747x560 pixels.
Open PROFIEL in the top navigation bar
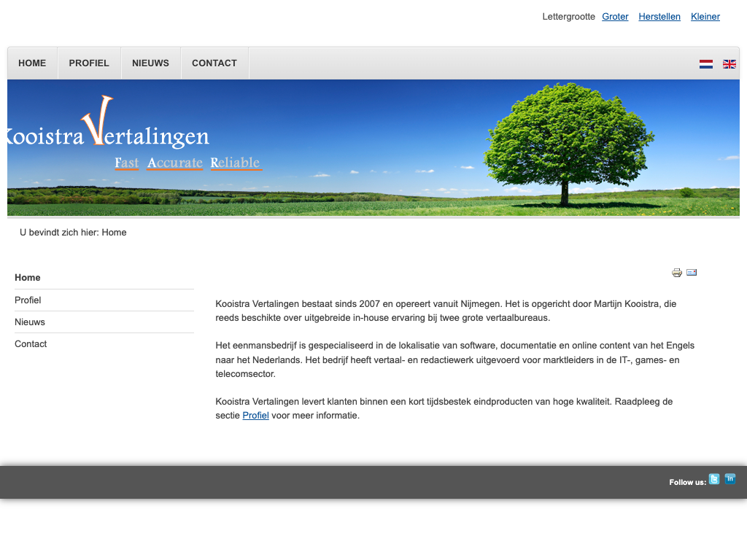point(89,63)
